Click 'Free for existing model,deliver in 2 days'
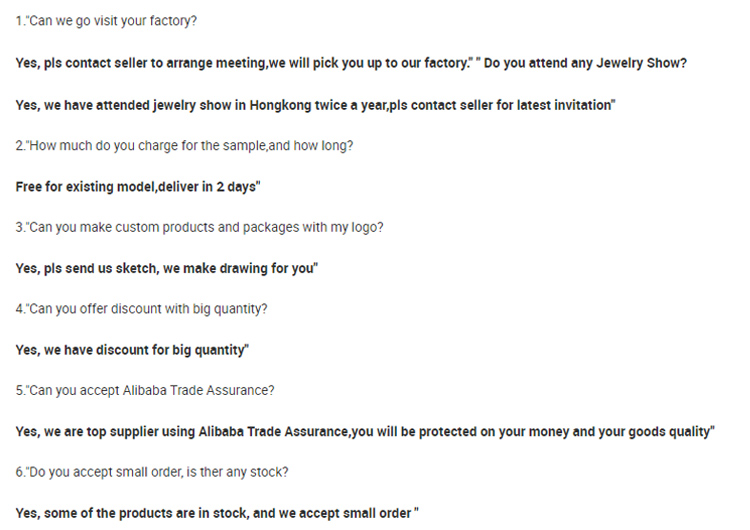Viewport: 750px width, 530px height. coord(138,187)
